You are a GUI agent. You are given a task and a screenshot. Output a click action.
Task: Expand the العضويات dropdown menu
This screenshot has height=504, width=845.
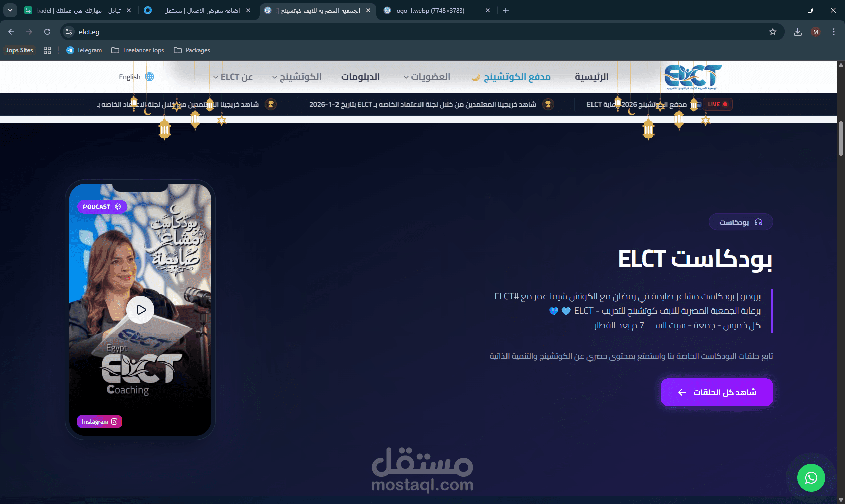[x=427, y=77]
